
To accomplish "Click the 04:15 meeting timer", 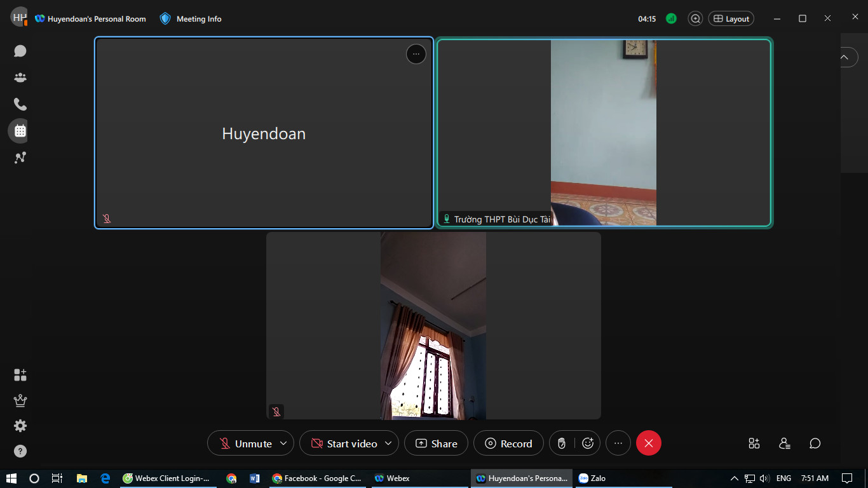I will tap(647, 19).
